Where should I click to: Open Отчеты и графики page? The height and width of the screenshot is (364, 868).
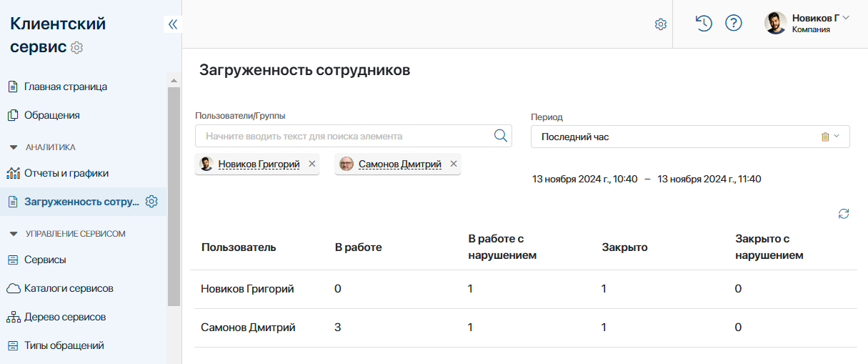click(x=66, y=173)
